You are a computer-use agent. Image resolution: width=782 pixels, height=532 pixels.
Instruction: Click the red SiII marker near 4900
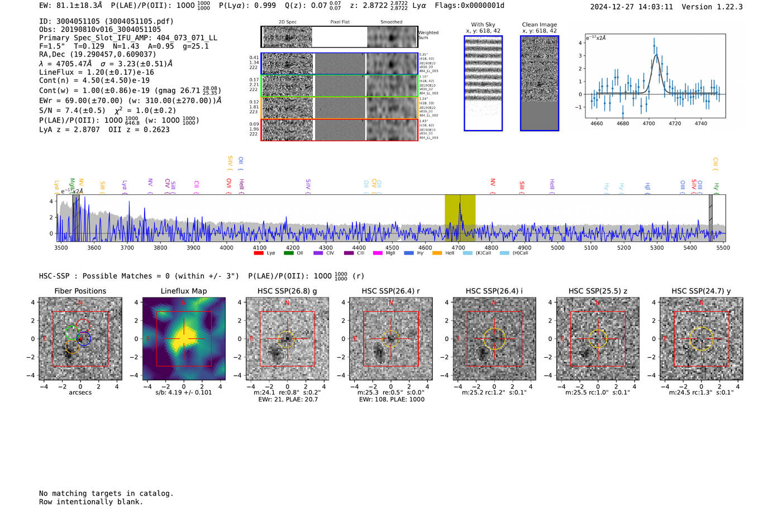[x=522, y=186]
